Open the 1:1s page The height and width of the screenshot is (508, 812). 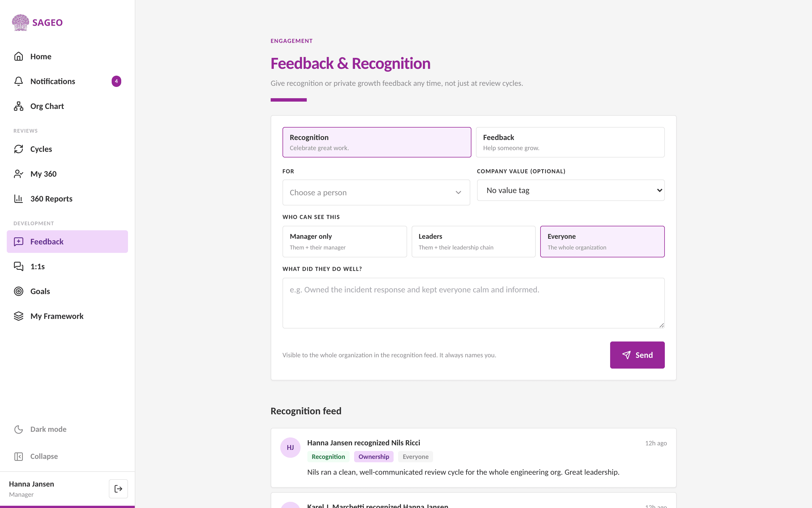(x=67, y=266)
